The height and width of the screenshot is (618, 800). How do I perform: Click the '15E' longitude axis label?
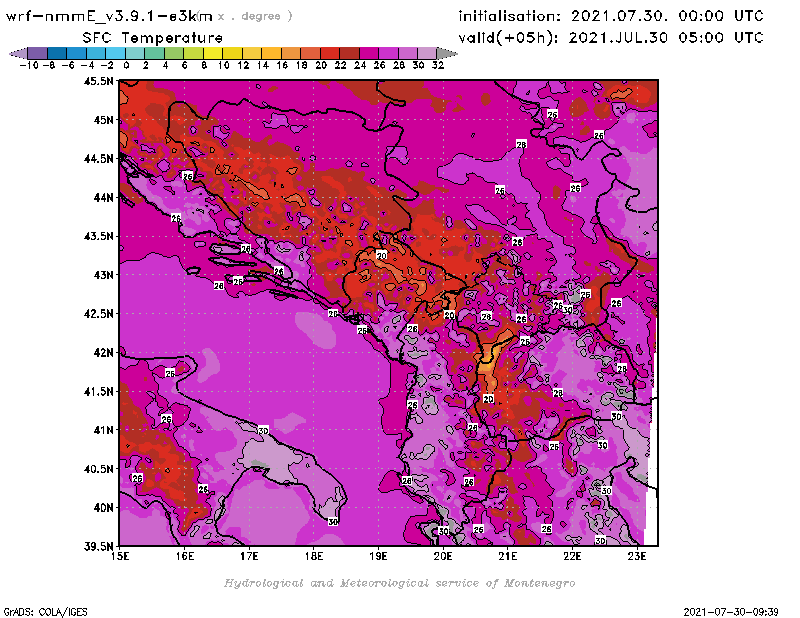(x=120, y=556)
